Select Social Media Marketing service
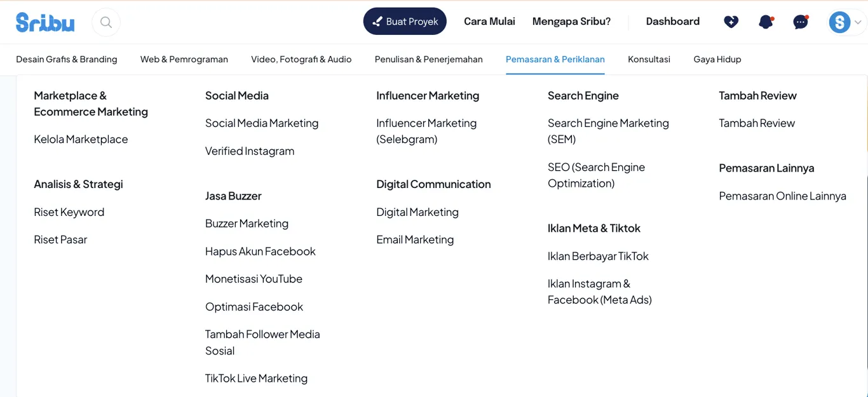The width and height of the screenshot is (868, 397). pyautogui.click(x=262, y=123)
